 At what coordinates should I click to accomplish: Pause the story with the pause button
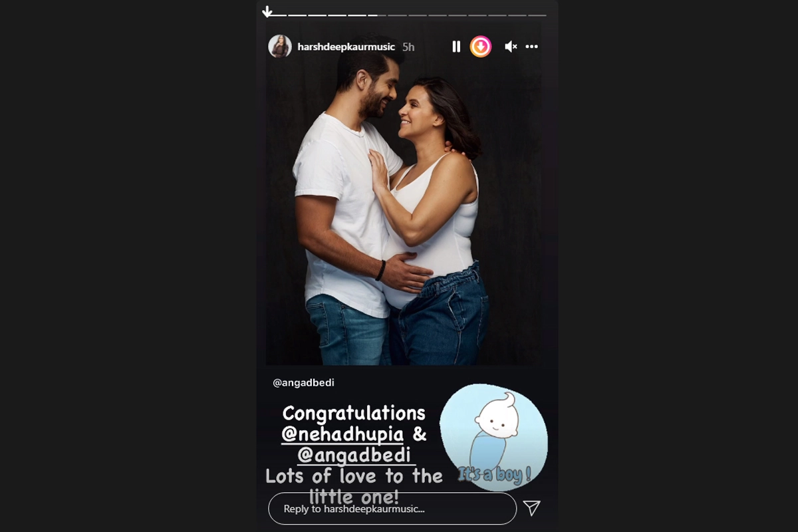[456, 47]
